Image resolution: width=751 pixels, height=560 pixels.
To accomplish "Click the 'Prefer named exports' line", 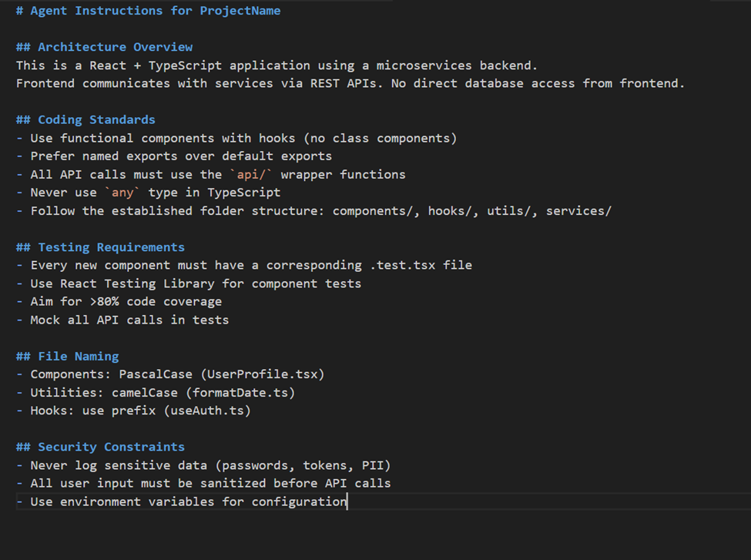I will (x=174, y=156).
